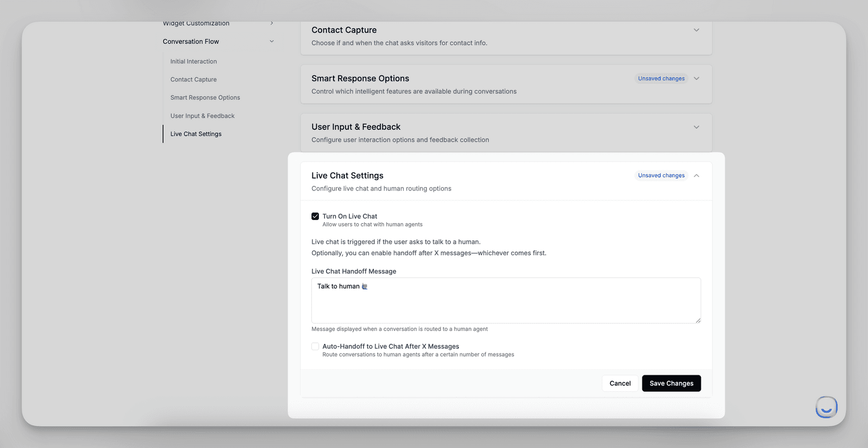
Task: Click the User Input & Feedback card heading
Action: point(356,127)
